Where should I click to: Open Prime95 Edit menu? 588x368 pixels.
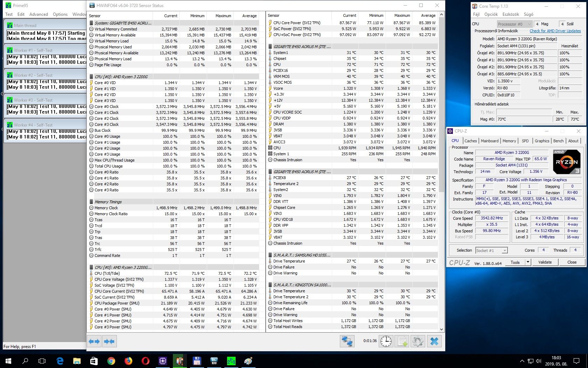(x=21, y=14)
